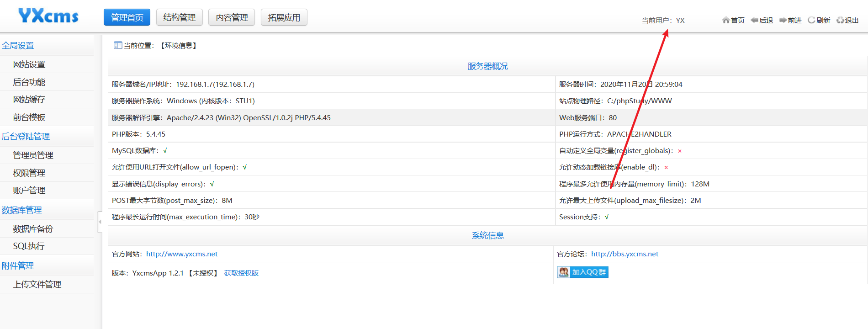Select the 拓展应用 tab
The width and height of the screenshot is (868, 329).
(284, 17)
